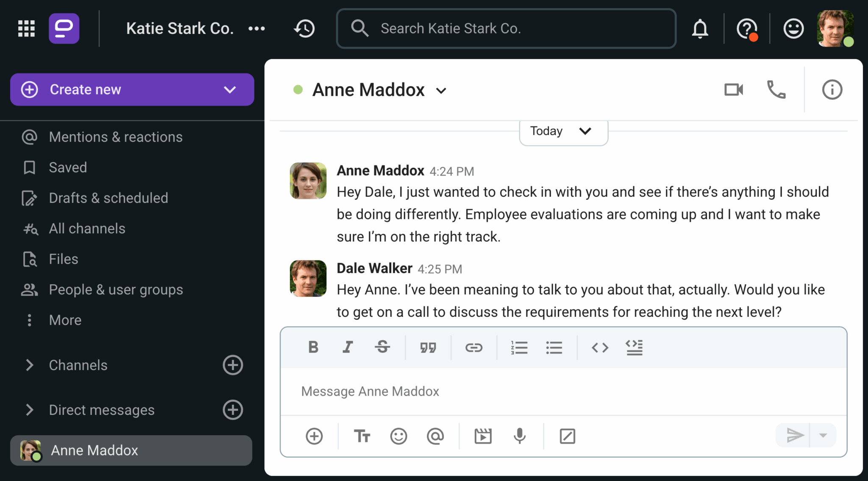This screenshot has width=868, height=481.
Task: Open Mentions & reactions
Action: click(115, 137)
